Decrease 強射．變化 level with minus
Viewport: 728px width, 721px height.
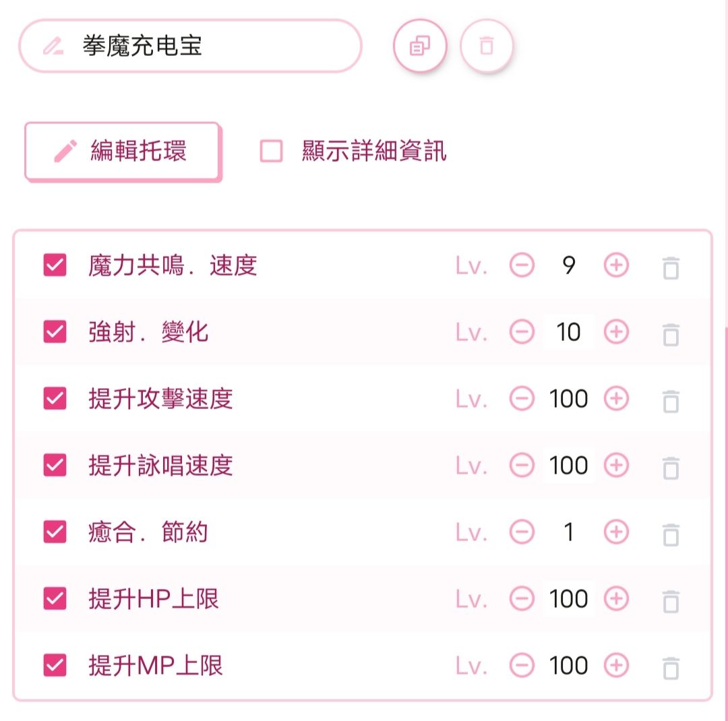pyautogui.click(x=521, y=332)
